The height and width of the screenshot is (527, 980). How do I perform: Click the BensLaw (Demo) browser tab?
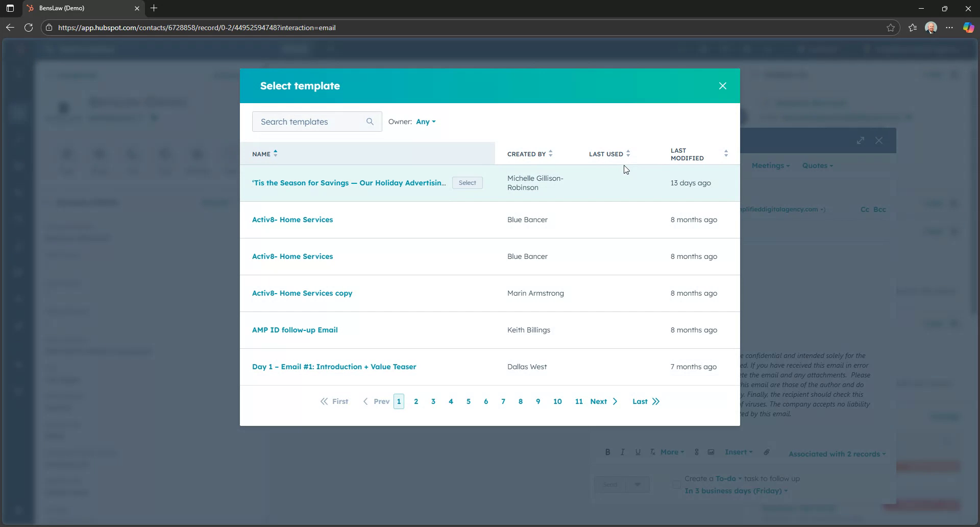61,8
